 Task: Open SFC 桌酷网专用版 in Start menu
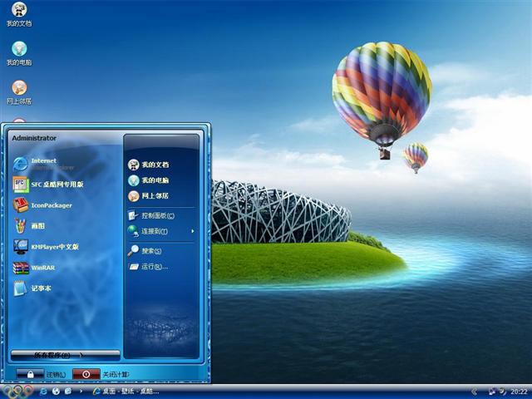point(48,185)
